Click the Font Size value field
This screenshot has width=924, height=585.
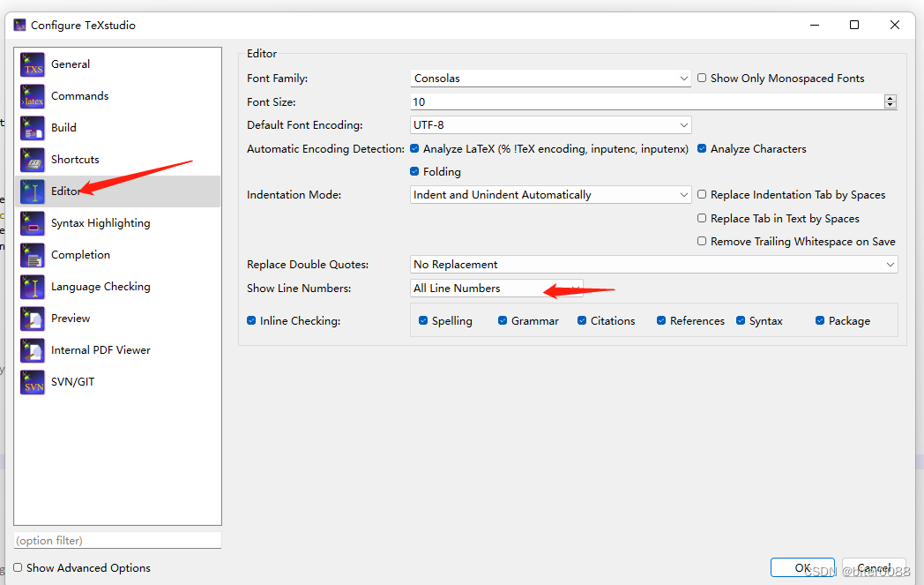(x=646, y=101)
